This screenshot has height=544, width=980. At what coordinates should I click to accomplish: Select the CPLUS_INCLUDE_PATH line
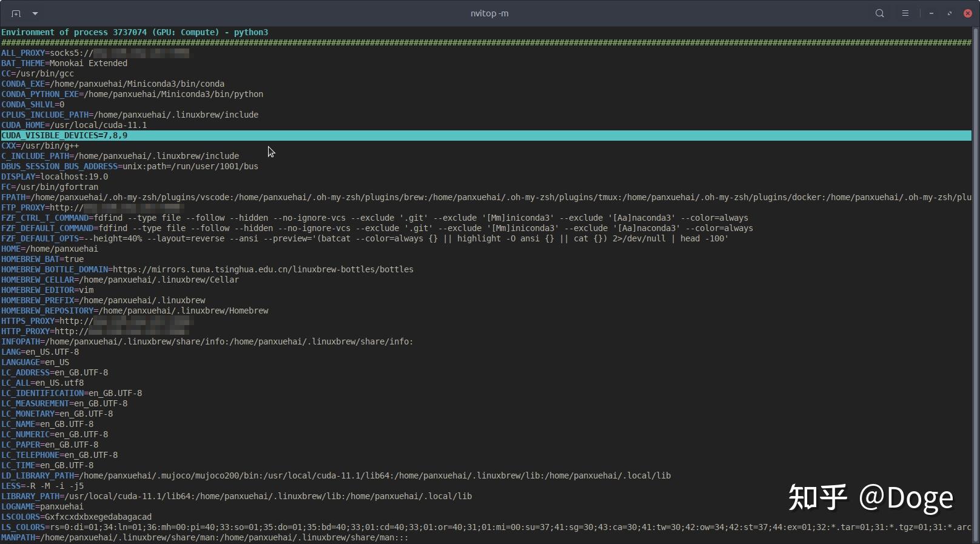pyautogui.click(x=130, y=115)
